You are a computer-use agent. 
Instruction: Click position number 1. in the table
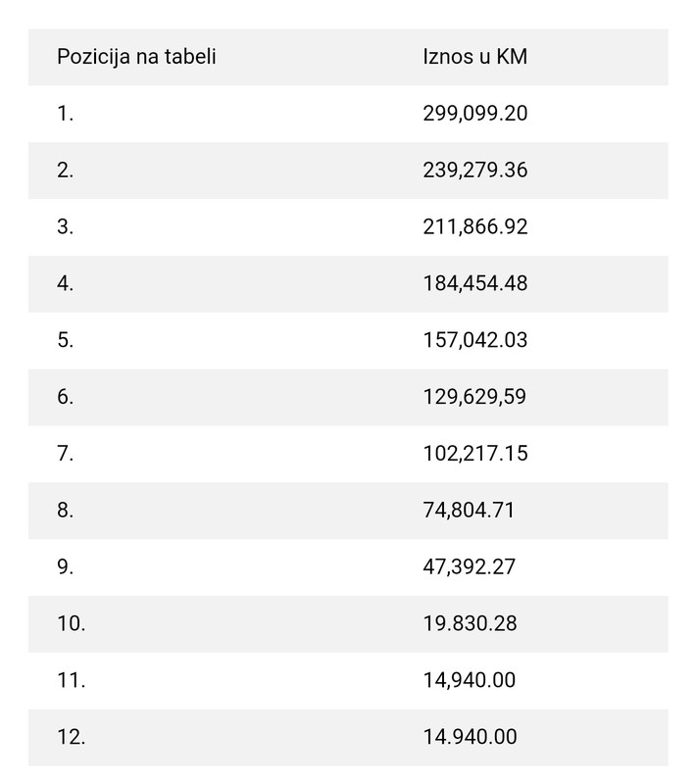point(66,114)
